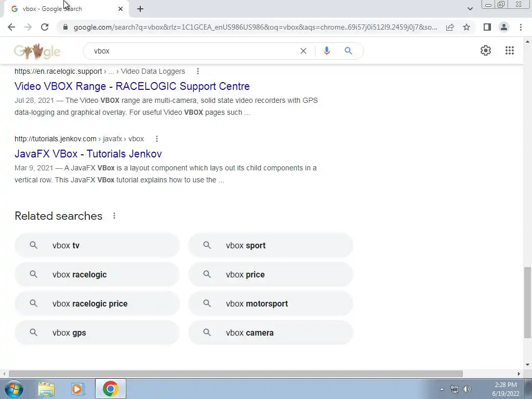Click the https://en.racelogic.support breadcrumb
The width and height of the screenshot is (532, 399).
tap(58, 71)
